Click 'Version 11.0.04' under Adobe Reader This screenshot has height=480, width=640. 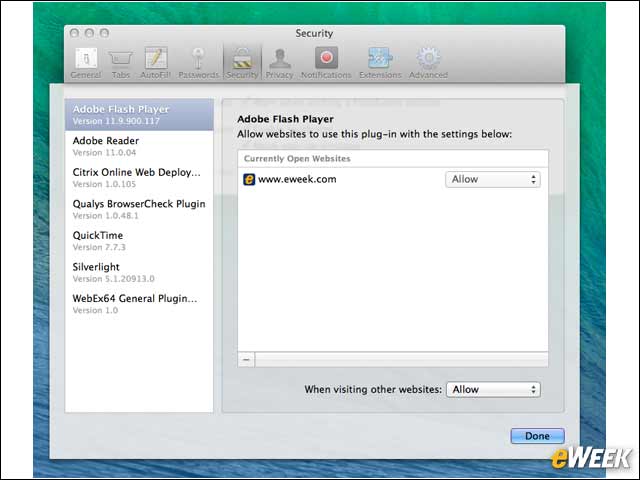coord(104,153)
